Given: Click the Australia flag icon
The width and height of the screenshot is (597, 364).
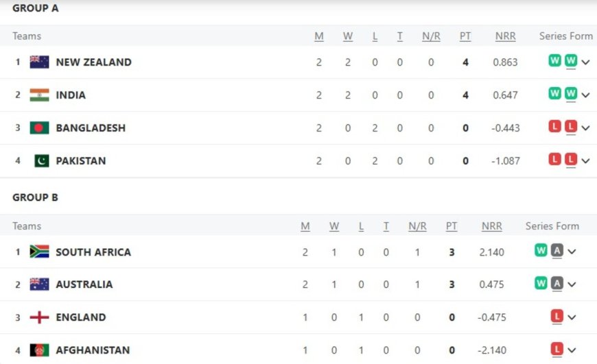Looking at the screenshot, I should tap(39, 284).
